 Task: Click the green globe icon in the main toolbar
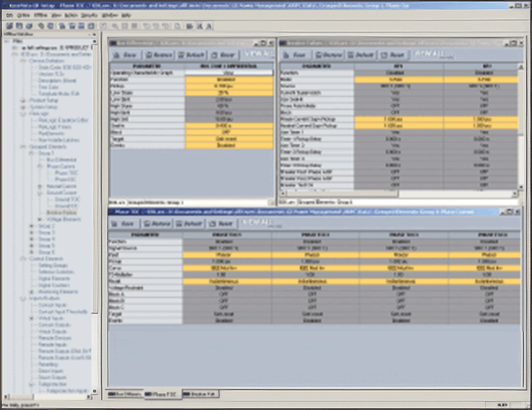click(41, 26)
